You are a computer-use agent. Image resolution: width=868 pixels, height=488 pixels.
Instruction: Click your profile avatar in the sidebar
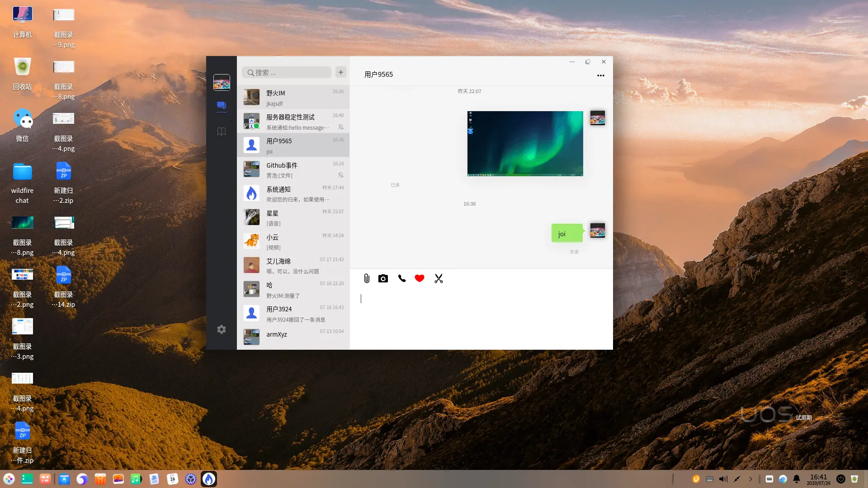[221, 82]
